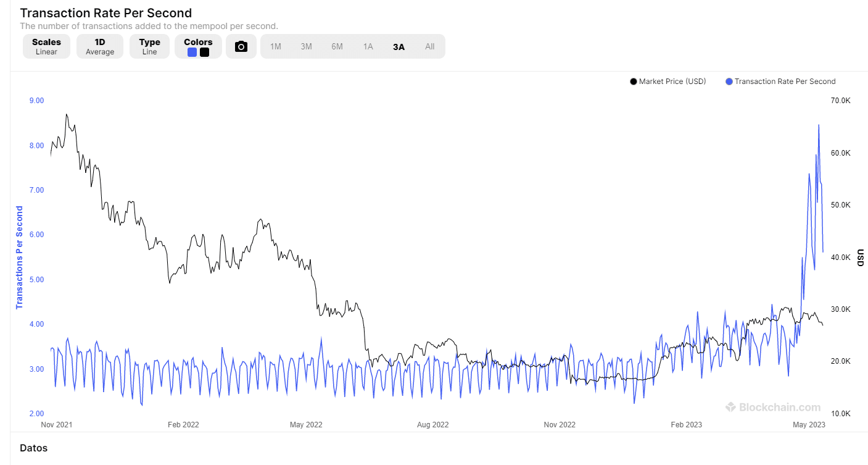This screenshot has width=868, height=465.
Task: Toggle Market Price (USD) series visibility
Action: tap(668, 82)
